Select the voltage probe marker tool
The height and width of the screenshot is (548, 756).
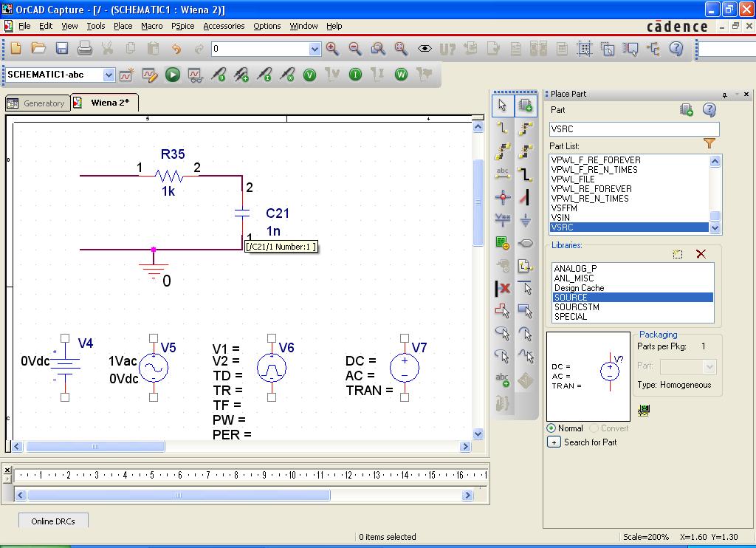click(219, 75)
